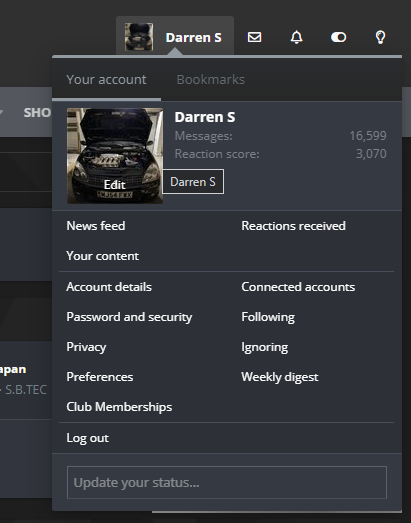
Task: Open Connected accounts
Action: (x=298, y=287)
